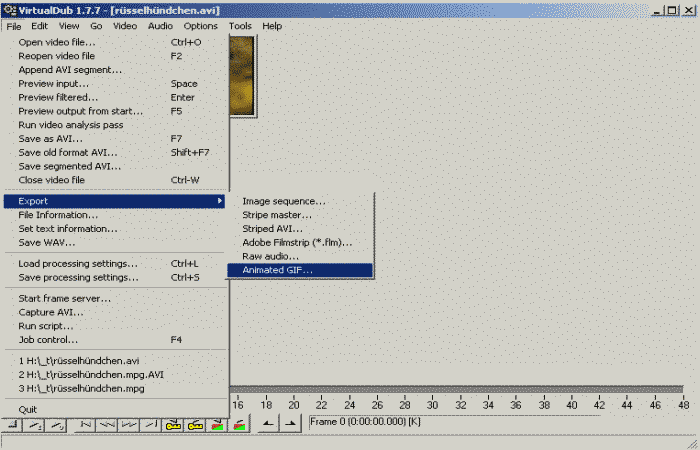The height and width of the screenshot is (450, 700).
Task: Open recent file rüsselhündchen.mpg.AVI
Action: (x=91, y=374)
